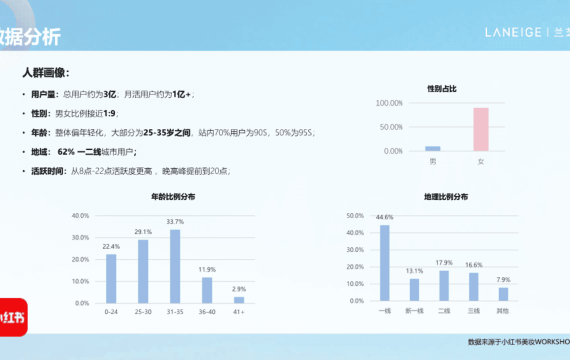Click the 7.9% 其他 bar
The height and width of the screenshot is (360, 570).
coord(503,294)
